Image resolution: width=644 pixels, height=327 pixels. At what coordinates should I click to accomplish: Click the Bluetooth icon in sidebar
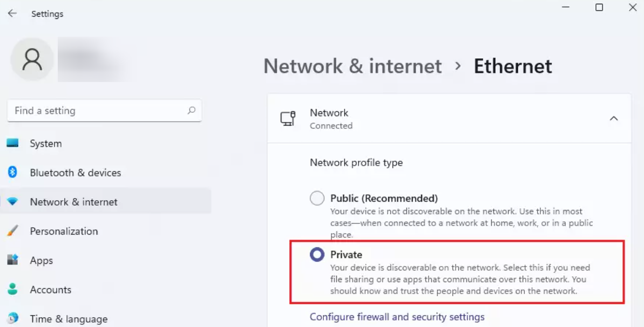pos(12,173)
